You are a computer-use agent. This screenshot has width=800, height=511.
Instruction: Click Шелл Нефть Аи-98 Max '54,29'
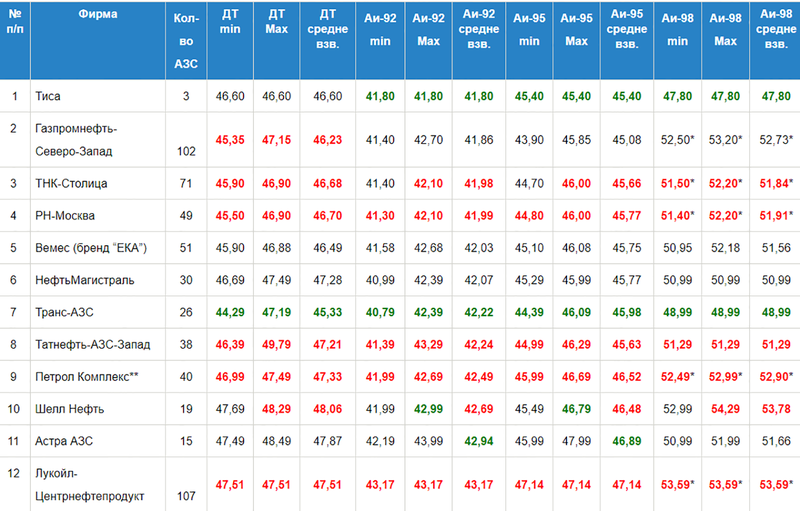point(726,409)
